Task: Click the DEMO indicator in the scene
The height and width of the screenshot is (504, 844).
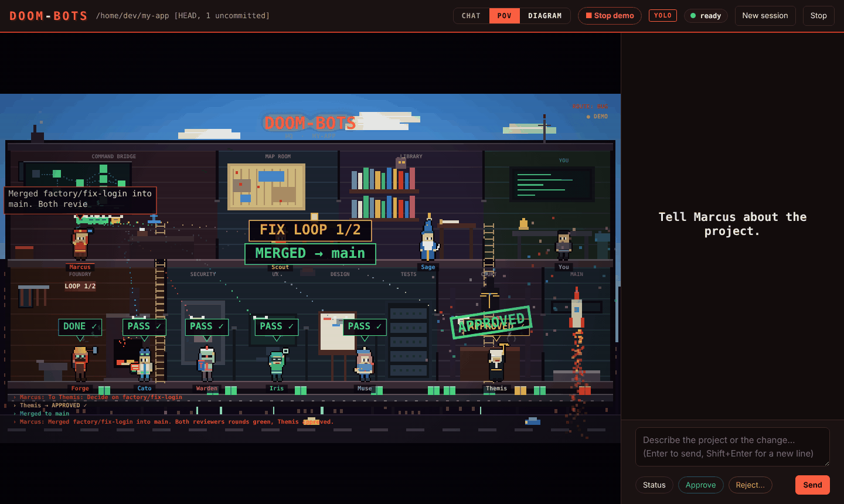Action: [597, 117]
